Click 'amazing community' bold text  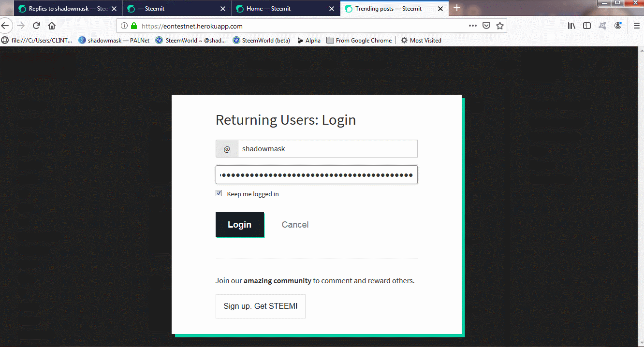[278, 281]
